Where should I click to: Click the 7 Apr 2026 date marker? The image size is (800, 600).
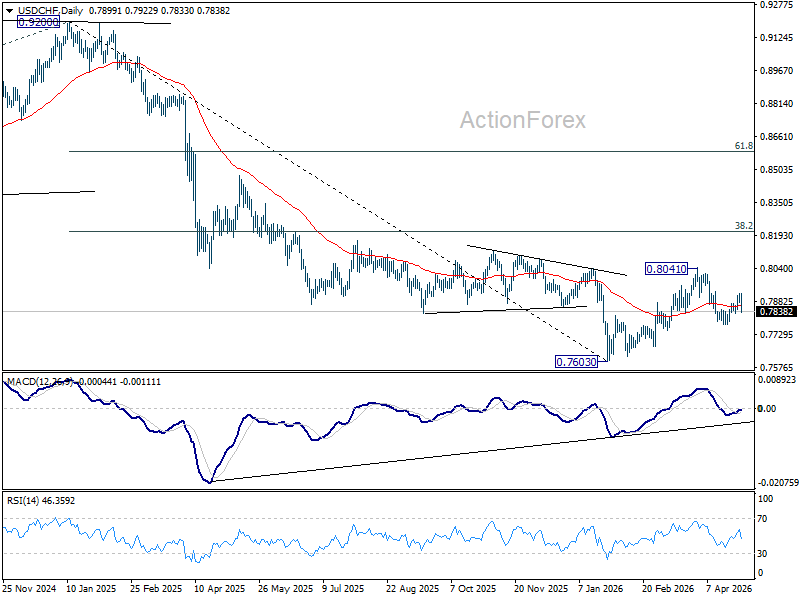point(729,589)
